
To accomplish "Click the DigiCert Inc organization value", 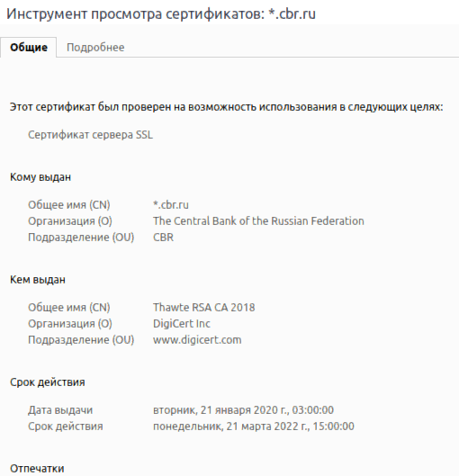I will [x=181, y=324].
